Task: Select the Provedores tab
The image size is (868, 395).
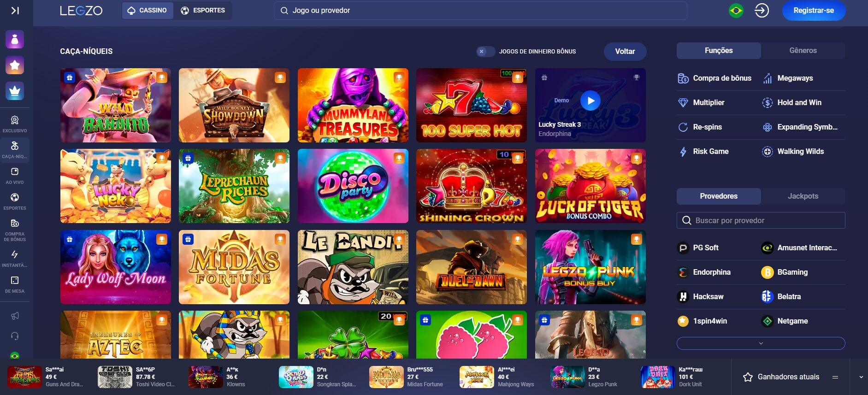Action: click(x=719, y=196)
